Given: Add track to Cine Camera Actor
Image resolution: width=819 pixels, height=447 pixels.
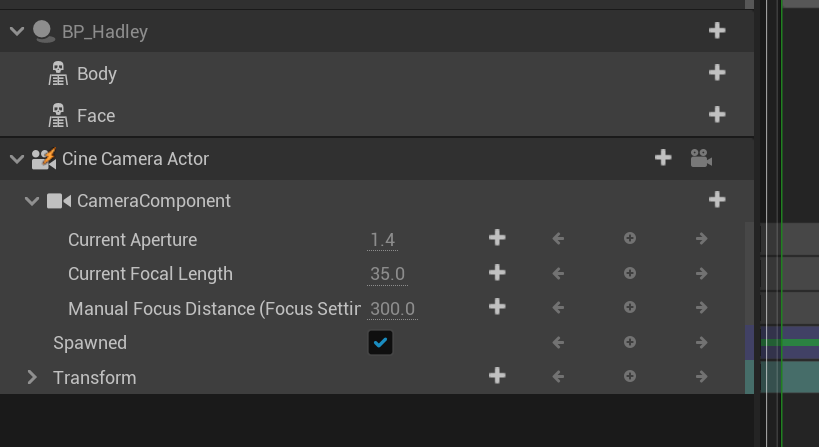Looking at the screenshot, I should pyautogui.click(x=663, y=158).
